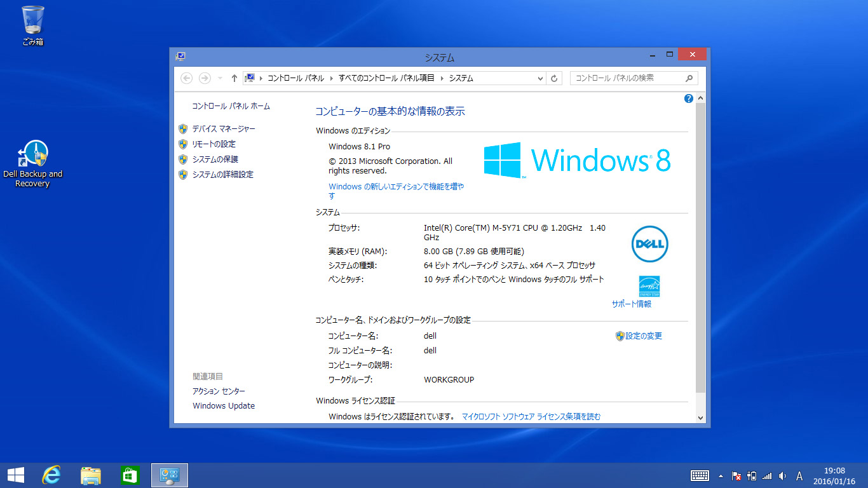Open the address bar history dropdown
The height and width of the screenshot is (488, 868).
tap(541, 78)
